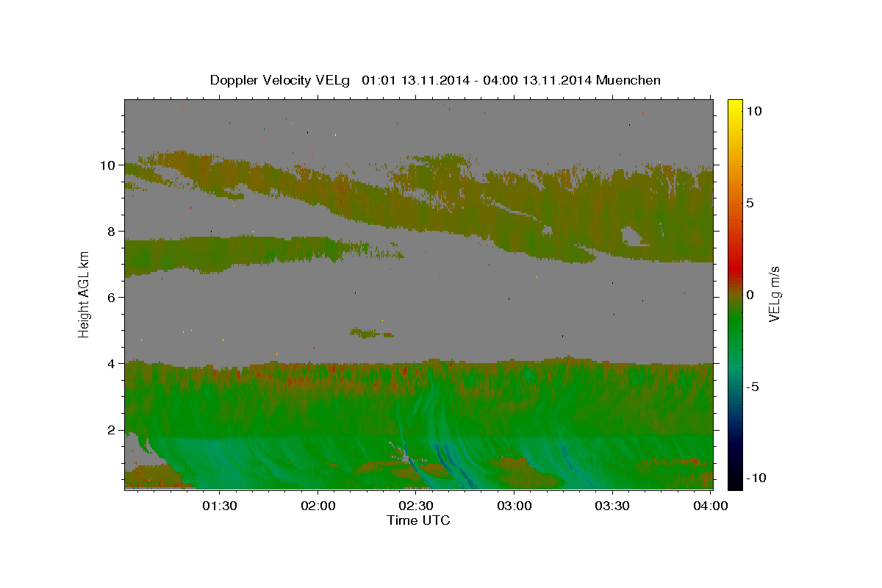Click the small isolated cloud patch near 5 km
The image size is (882, 588).
[x=371, y=334]
